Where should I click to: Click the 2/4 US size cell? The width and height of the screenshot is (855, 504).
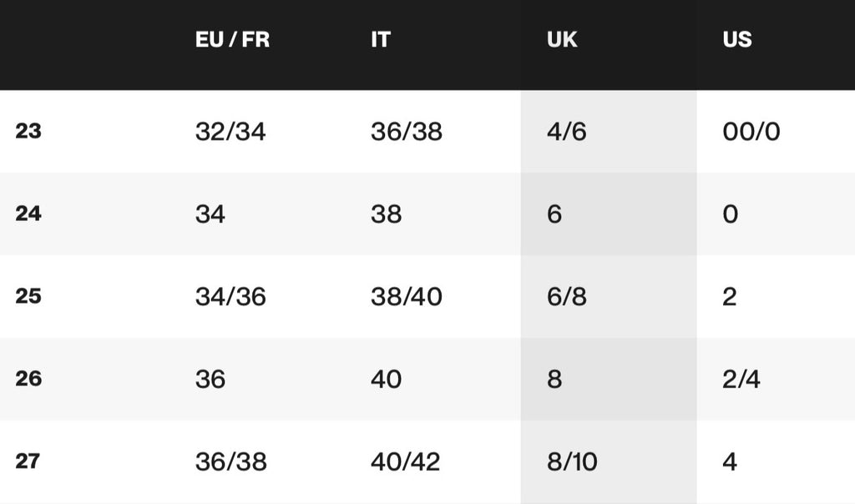pos(741,379)
